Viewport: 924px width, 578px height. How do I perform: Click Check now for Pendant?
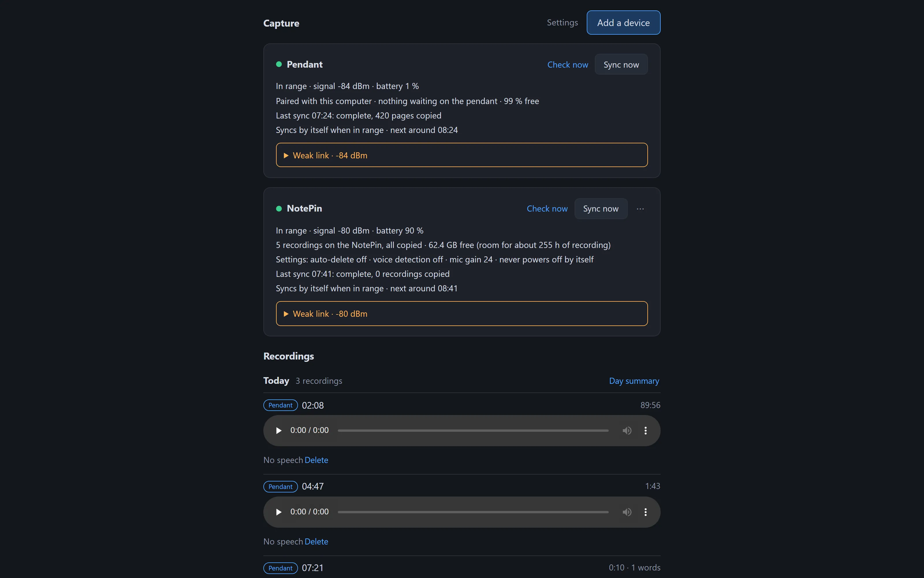[x=567, y=65]
